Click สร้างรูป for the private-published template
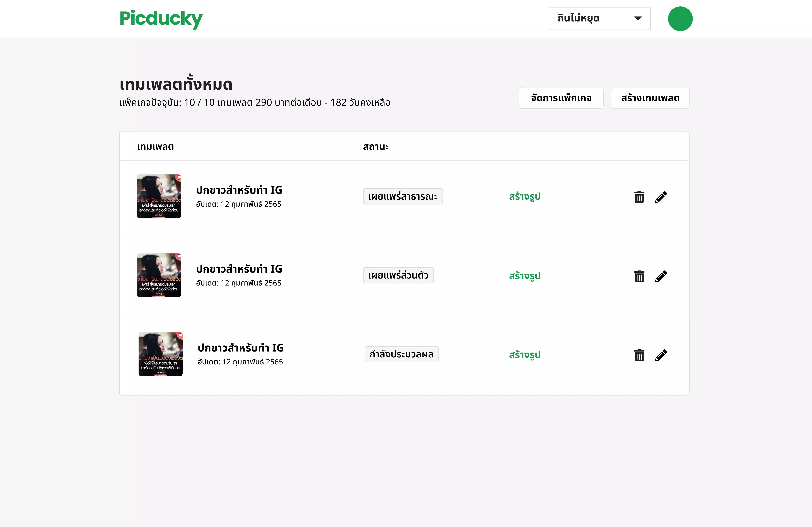This screenshot has width=812, height=527. pos(524,276)
